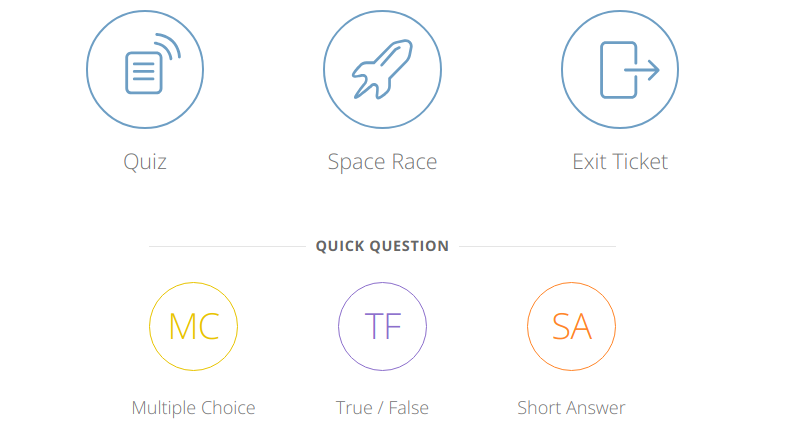Choose the True / False label

tap(382, 407)
